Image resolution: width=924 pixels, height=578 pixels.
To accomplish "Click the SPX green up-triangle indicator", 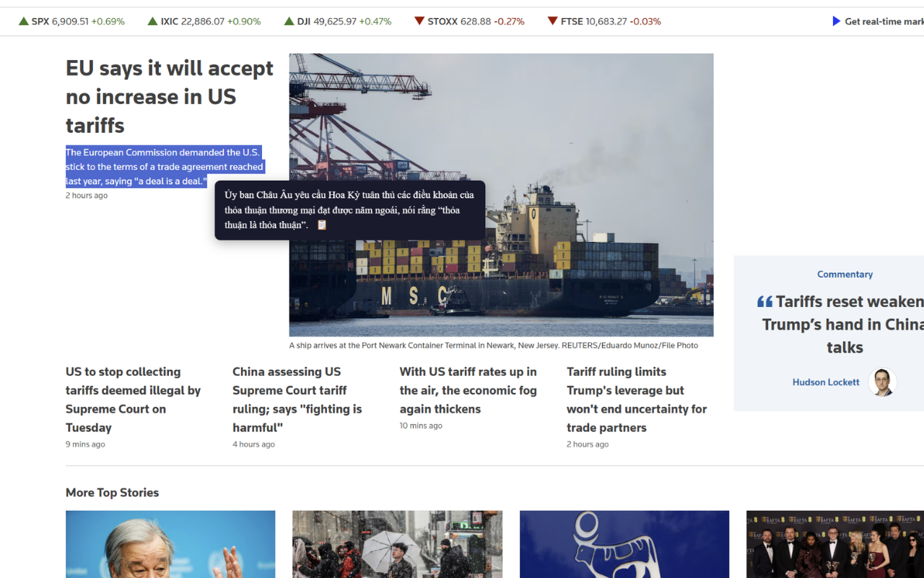I will 24,22.
